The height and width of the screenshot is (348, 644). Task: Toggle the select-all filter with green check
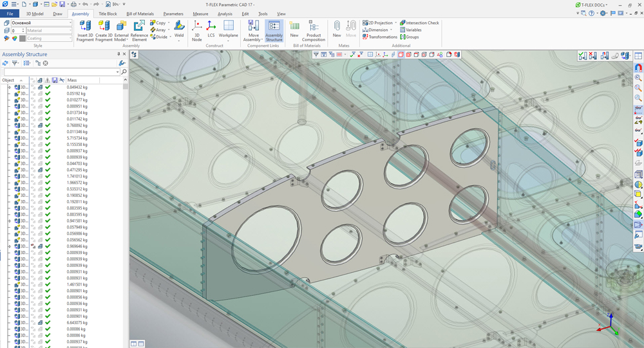point(352,55)
